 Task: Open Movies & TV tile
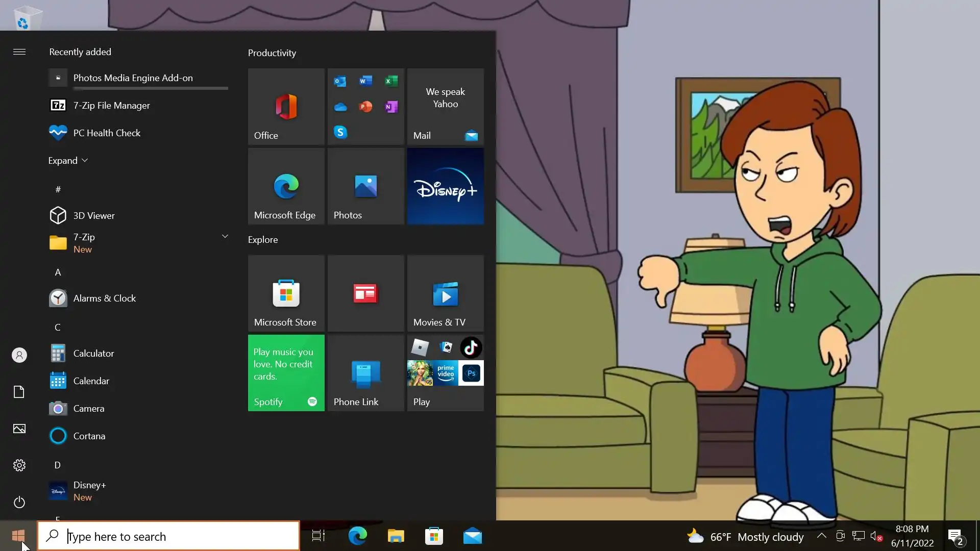(445, 293)
